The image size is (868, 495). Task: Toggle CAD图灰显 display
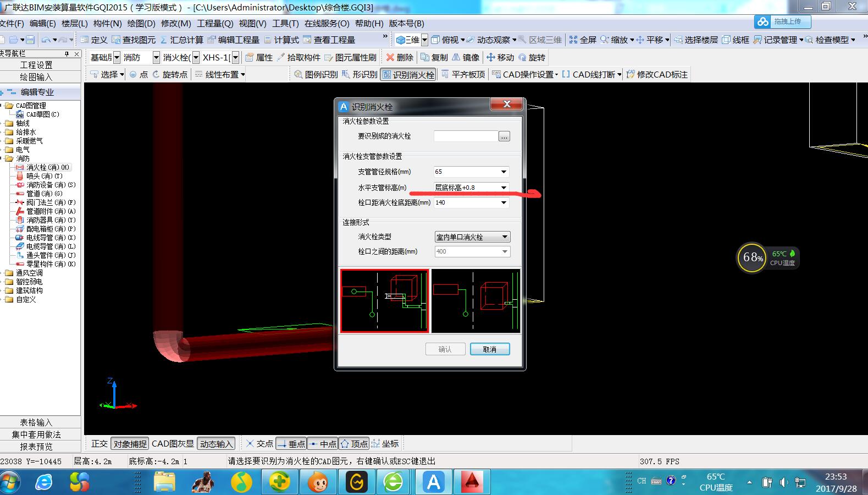click(x=173, y=443)
